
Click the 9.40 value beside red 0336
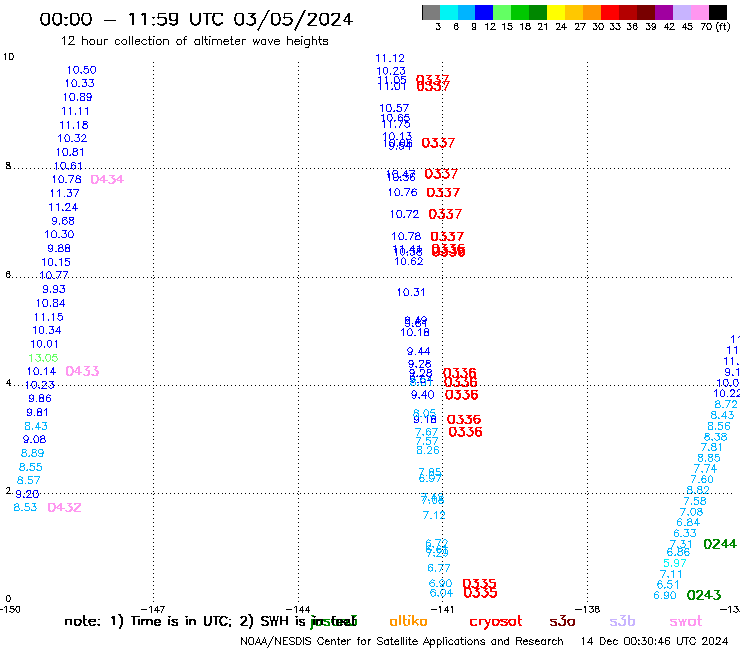(x=422, y=395)
